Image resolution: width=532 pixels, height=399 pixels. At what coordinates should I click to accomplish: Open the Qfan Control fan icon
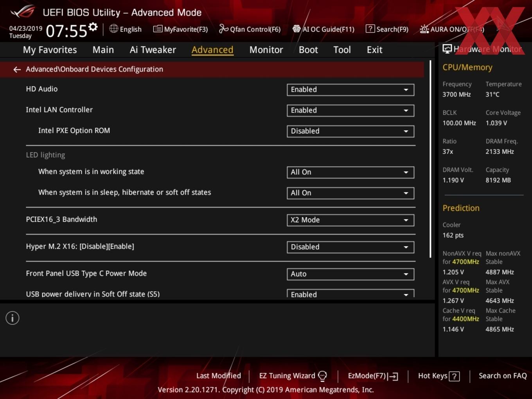coord(223,29)
